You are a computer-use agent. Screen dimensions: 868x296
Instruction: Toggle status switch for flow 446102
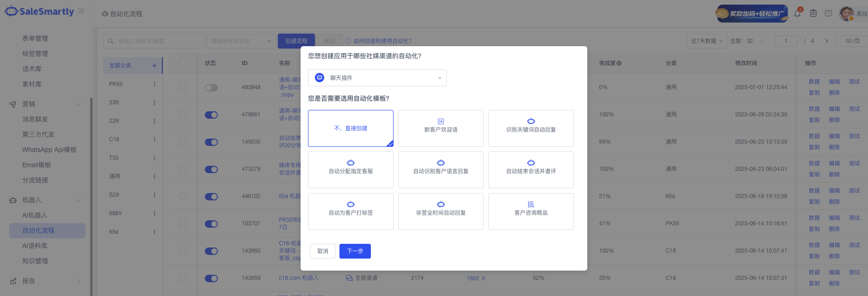tap(211, 197)
